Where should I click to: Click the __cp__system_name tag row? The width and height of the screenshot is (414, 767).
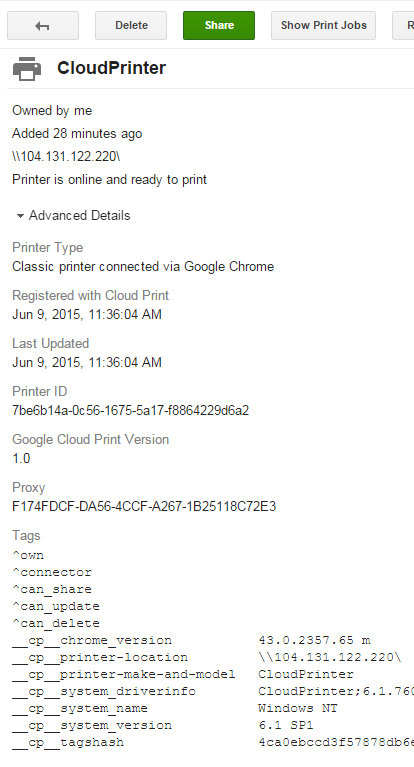pyautogui.click(x=213, y=708)
